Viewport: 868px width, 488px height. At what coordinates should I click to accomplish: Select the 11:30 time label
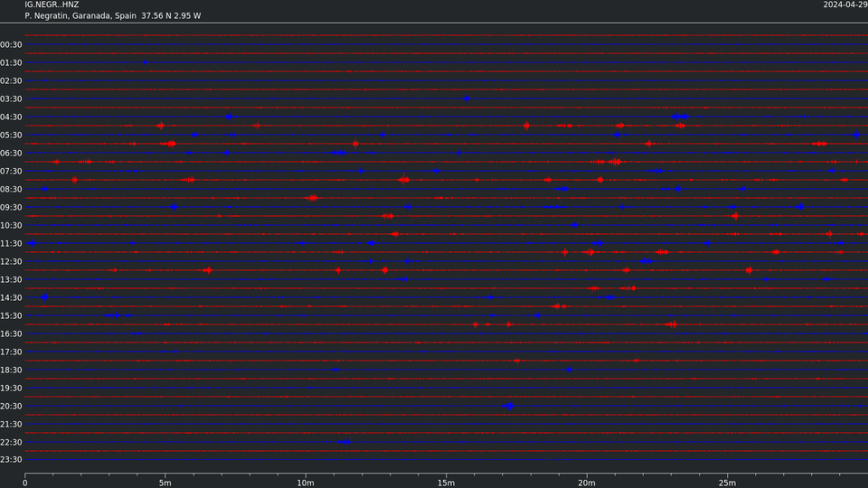tap(11, 243)
